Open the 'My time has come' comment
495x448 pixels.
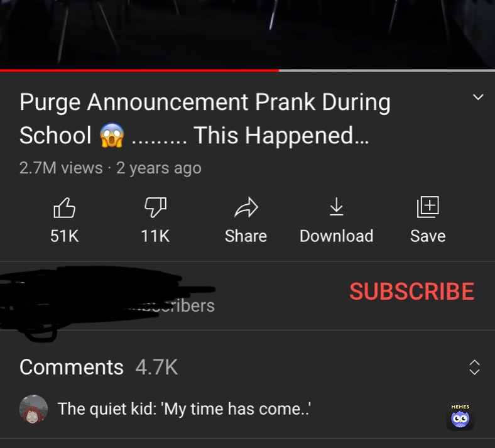(184, 409)
